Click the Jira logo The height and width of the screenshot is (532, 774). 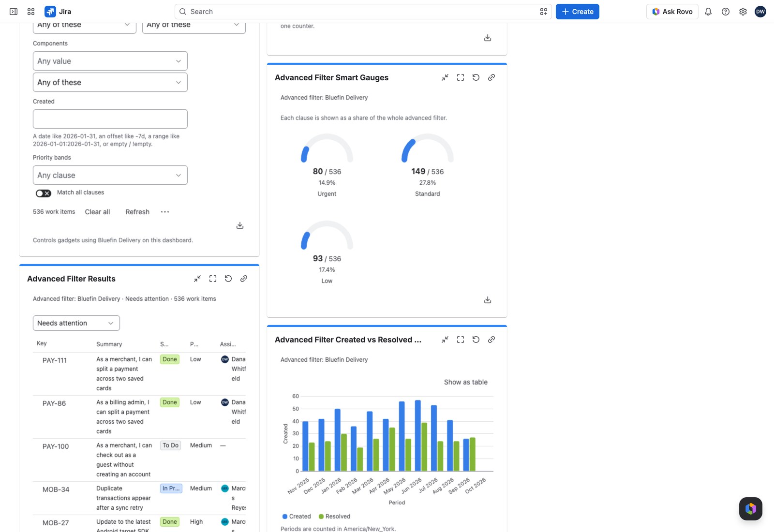pos(58,12)
